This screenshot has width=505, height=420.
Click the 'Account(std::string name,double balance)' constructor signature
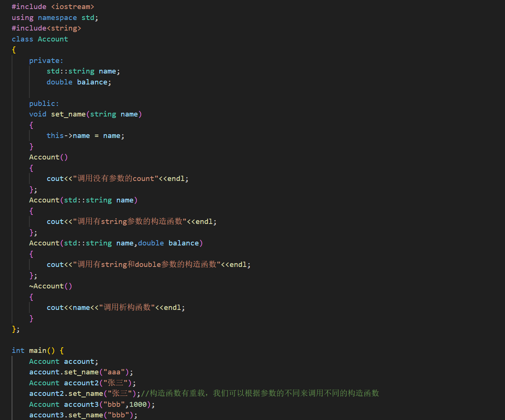tap(116, 243)
